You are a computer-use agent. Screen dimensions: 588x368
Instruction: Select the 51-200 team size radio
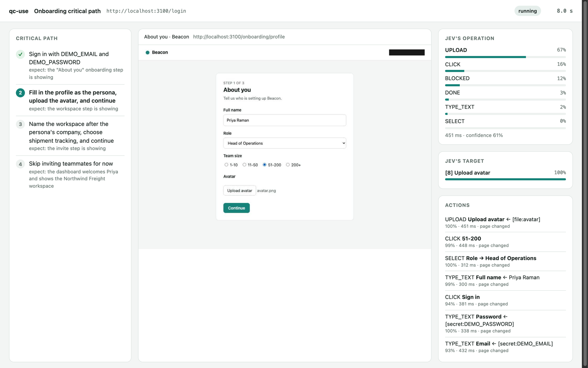(265, 165)
